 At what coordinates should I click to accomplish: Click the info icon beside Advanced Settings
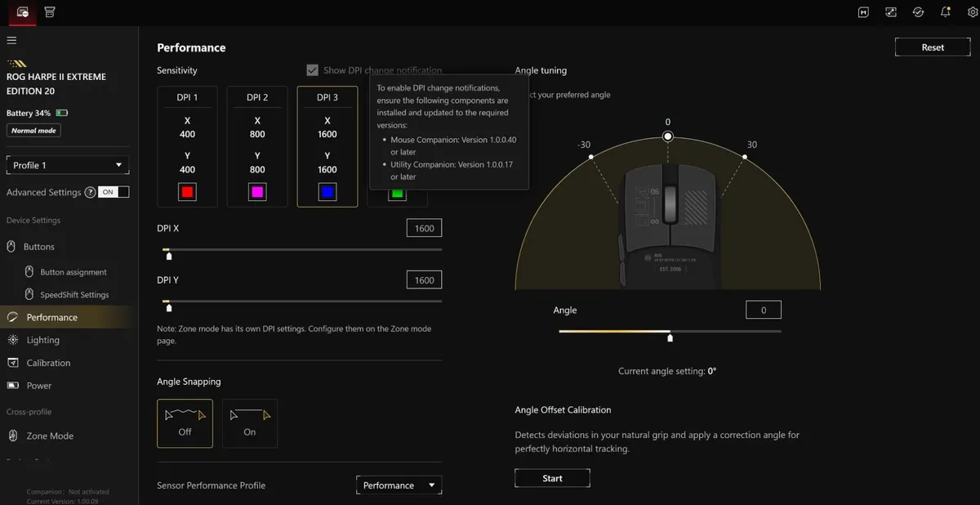pyautogui.click(x=88, y=192)
